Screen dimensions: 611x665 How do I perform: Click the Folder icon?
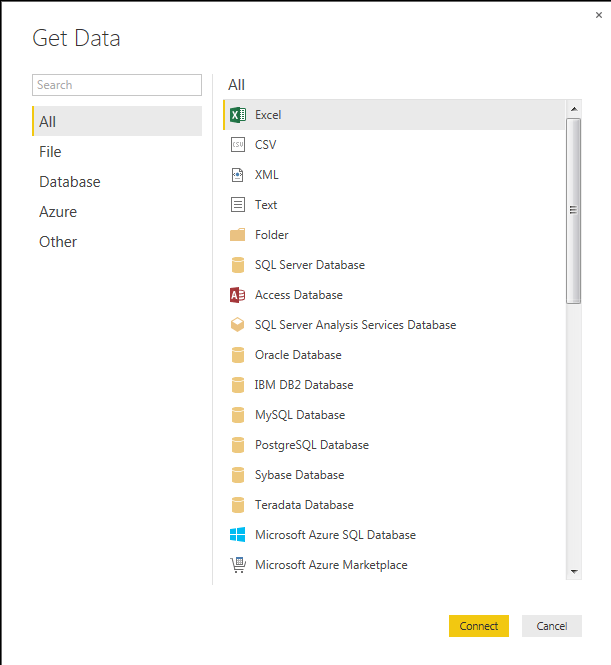click(x=237, y=235)
